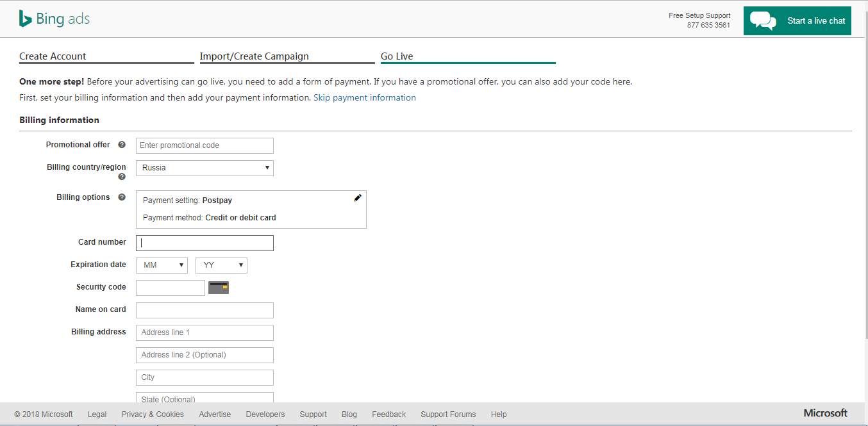
Task: Click the Microsoft logo in footer
Action: pyautogui.click(x=825, y=413)
